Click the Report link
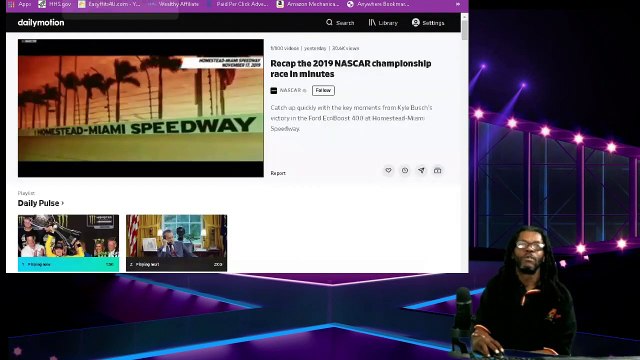The image size is (640, 360). click(x=278, y=173)
